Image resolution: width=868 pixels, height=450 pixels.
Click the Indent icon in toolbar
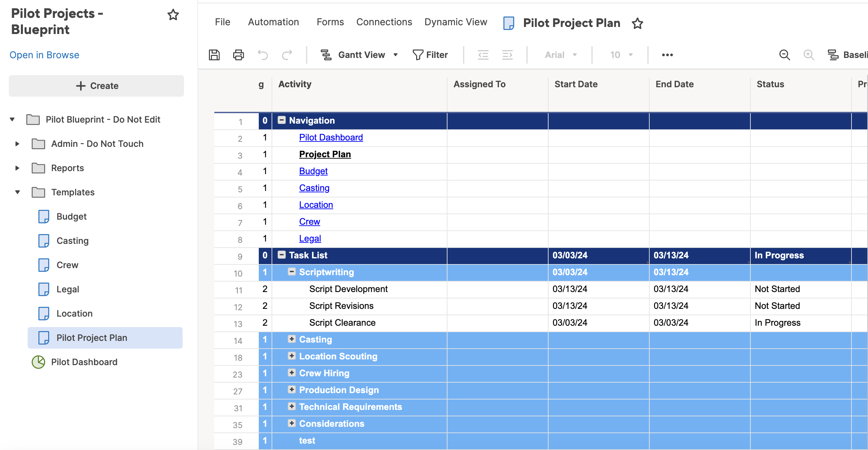click(x=507, y=55)
